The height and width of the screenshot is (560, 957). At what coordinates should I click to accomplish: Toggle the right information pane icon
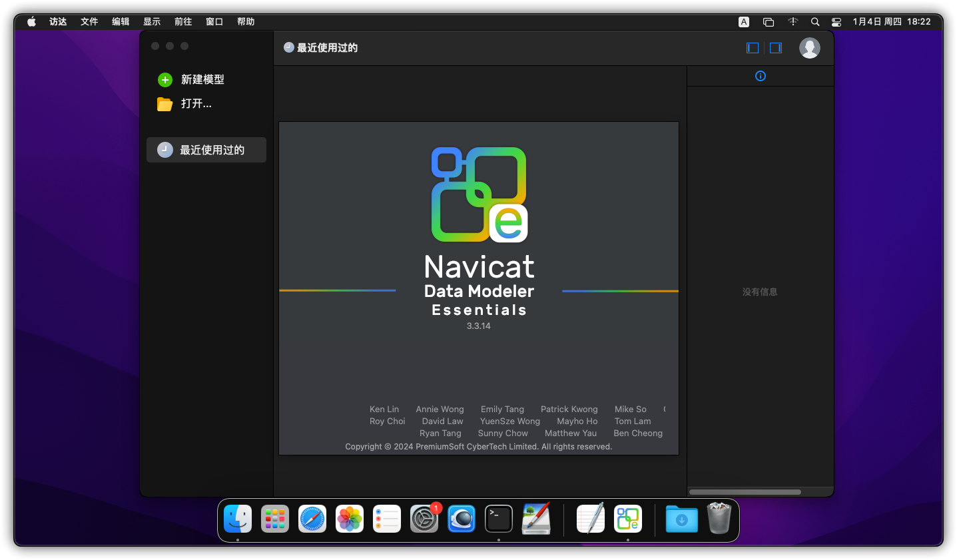[x=776, y=48]
